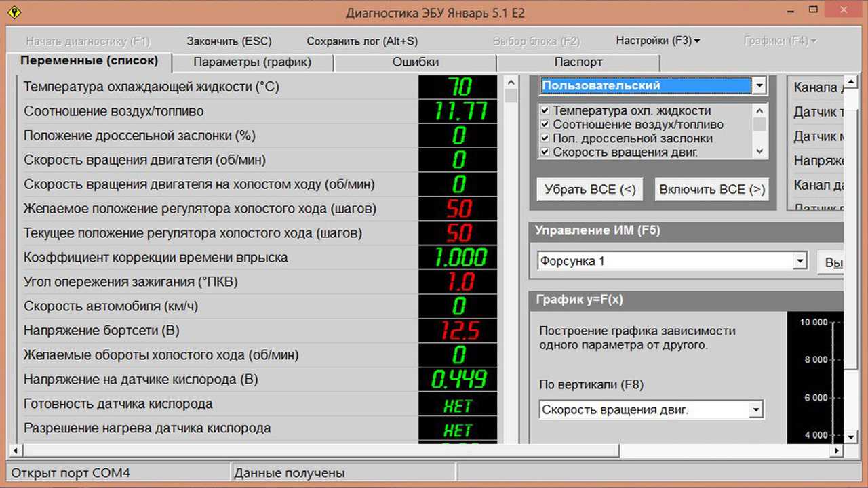
Task: Click Сохранить лог (Alt+S)
Action: [362, 41]
